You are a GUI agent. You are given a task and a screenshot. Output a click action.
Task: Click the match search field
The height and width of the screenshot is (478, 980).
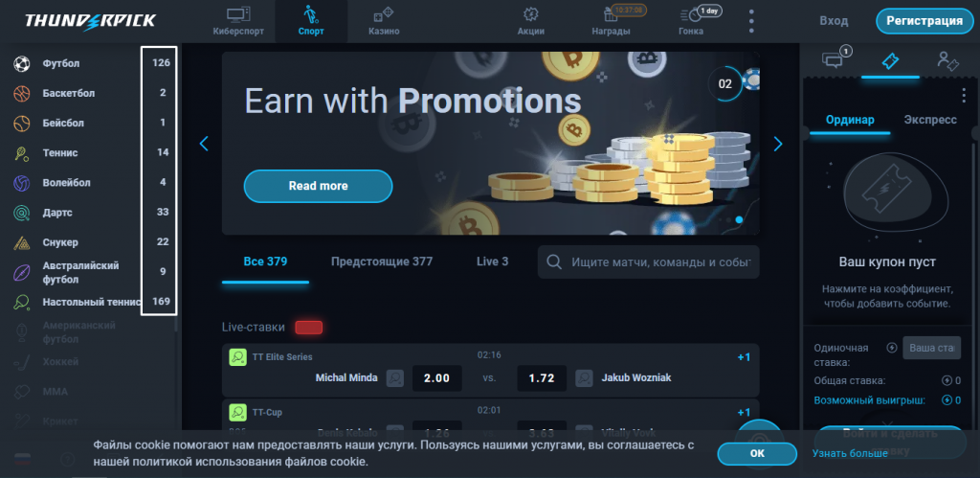pos(649,262)
